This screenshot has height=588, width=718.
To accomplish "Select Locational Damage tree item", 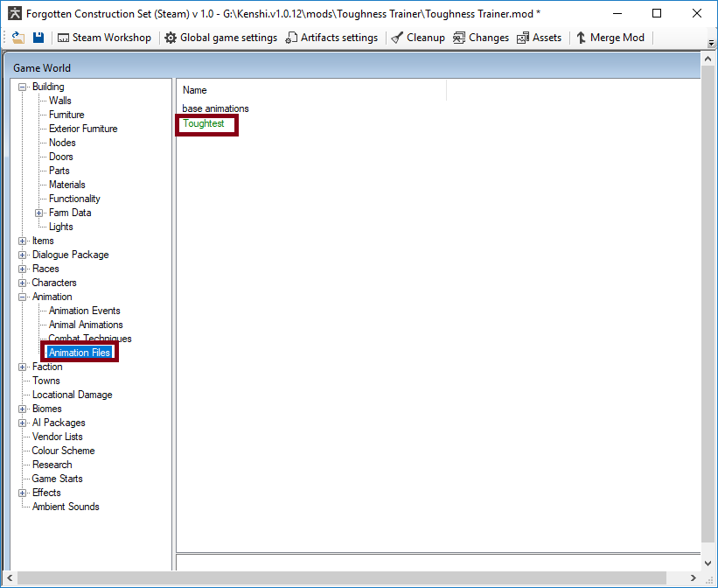I will (72, 395).
